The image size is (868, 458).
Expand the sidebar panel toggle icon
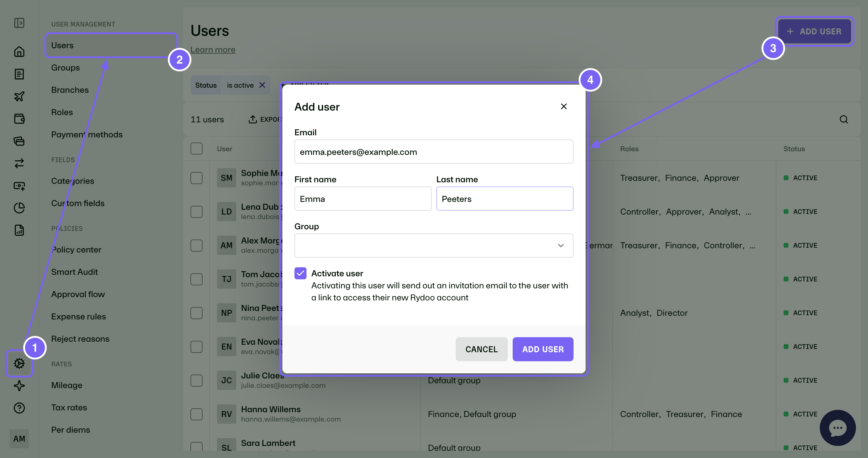[x=19, y=23]
